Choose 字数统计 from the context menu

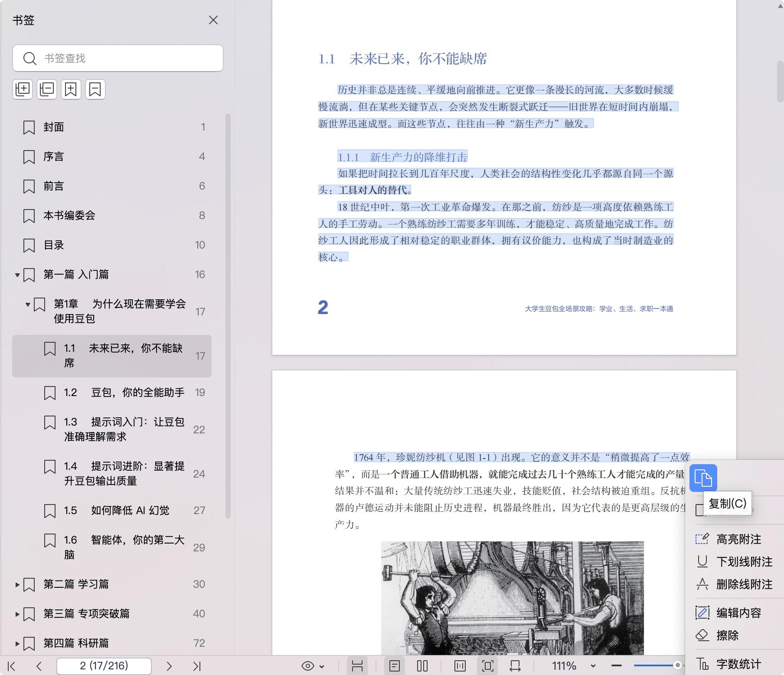coord(735,664)
